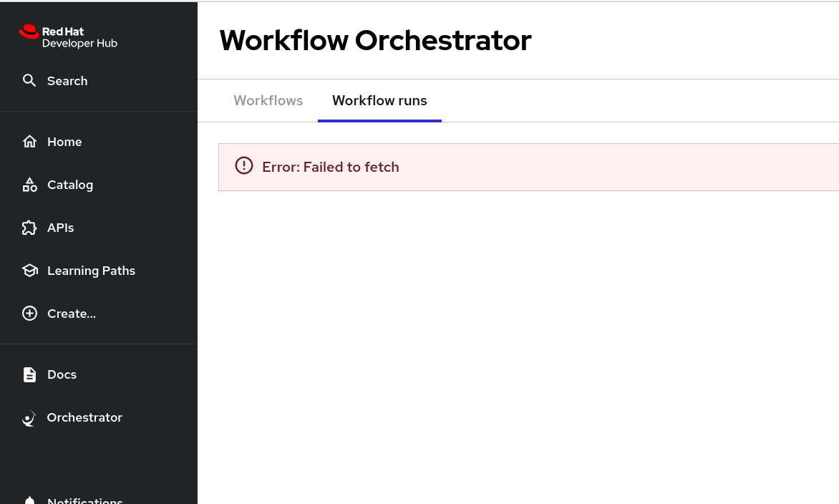Go to the Catalog text link
839x504 pixels.
point(70,185)
